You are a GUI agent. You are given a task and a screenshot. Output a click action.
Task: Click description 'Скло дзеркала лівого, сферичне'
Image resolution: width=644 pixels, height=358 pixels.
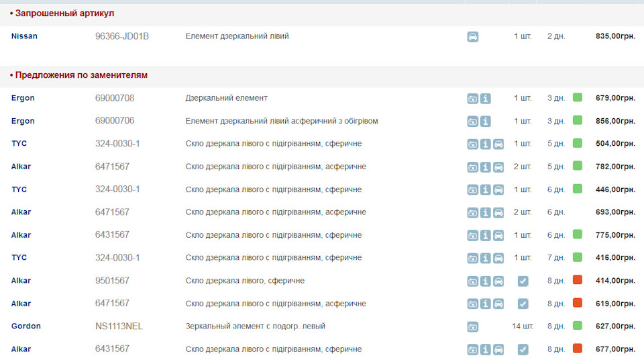pyautogui.click(x=245, y=281)
